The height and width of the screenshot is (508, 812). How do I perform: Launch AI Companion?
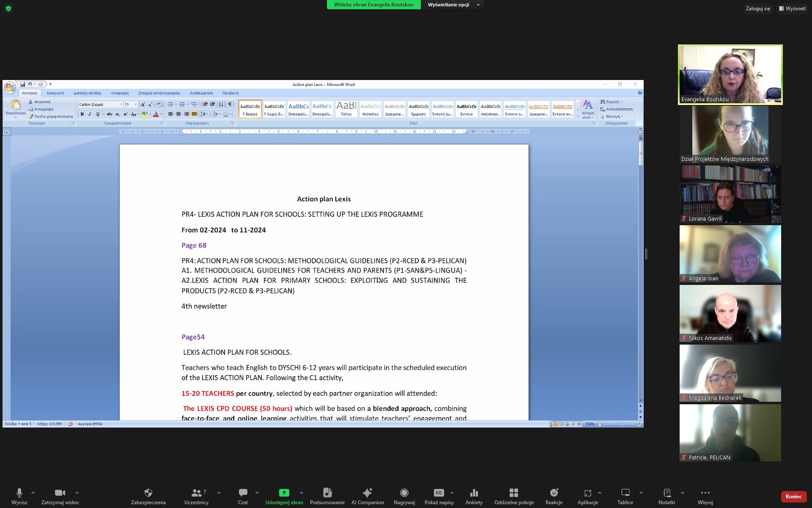point(368,496)
